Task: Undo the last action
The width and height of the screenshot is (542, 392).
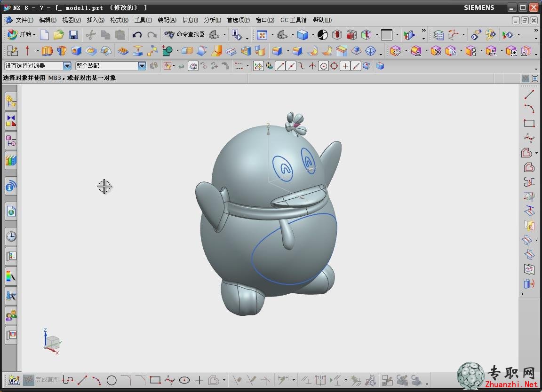Action: (x=137, y=34)
